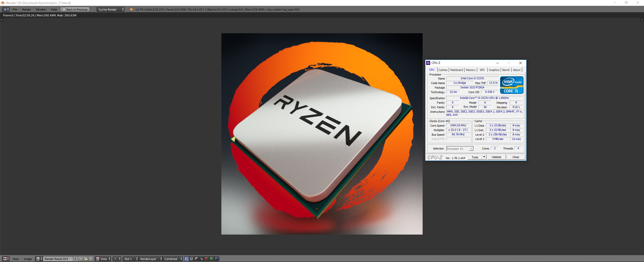Screen dimensions: 644x262
Task: Toggle fake user F button
Action: pos(75,259)
